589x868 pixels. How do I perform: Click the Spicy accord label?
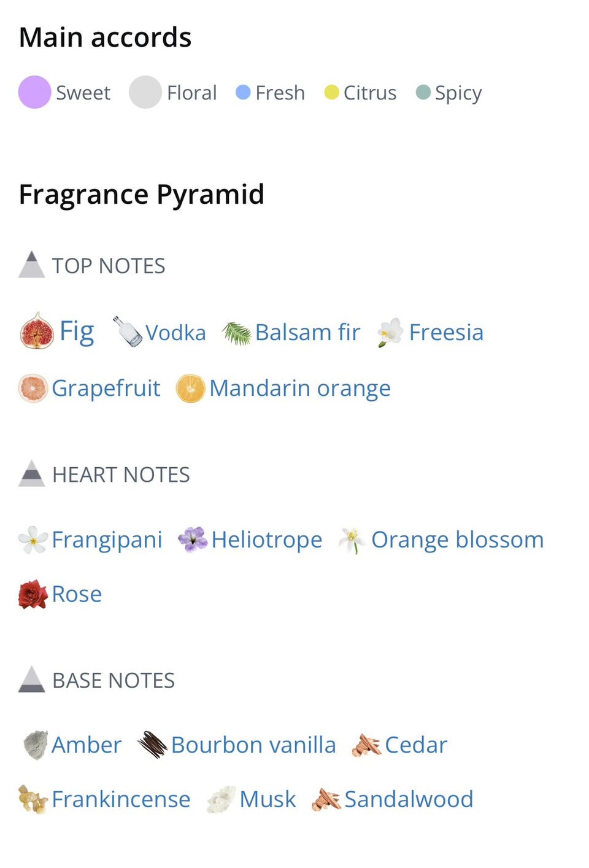(x=458, y=93)
